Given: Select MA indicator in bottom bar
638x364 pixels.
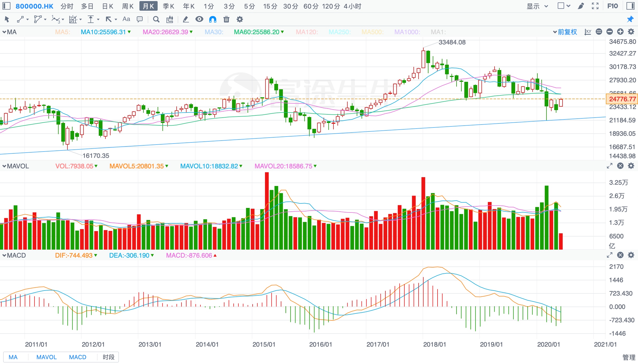Looking at the screenshot, I should click(x=13, y=357).
